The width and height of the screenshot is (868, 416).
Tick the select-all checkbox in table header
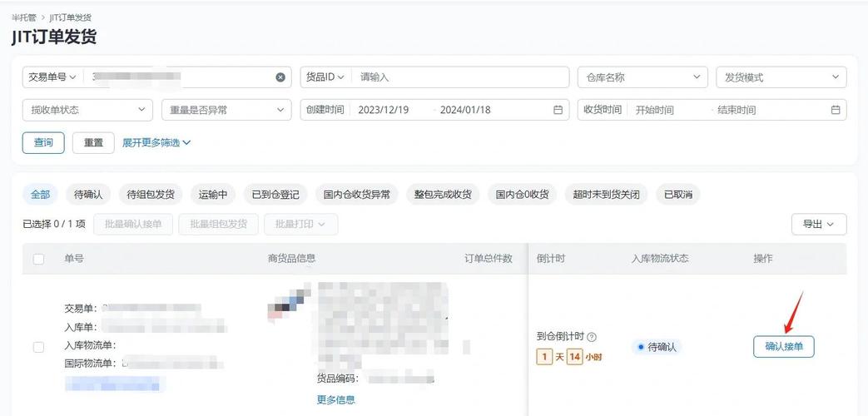point(39,259)
